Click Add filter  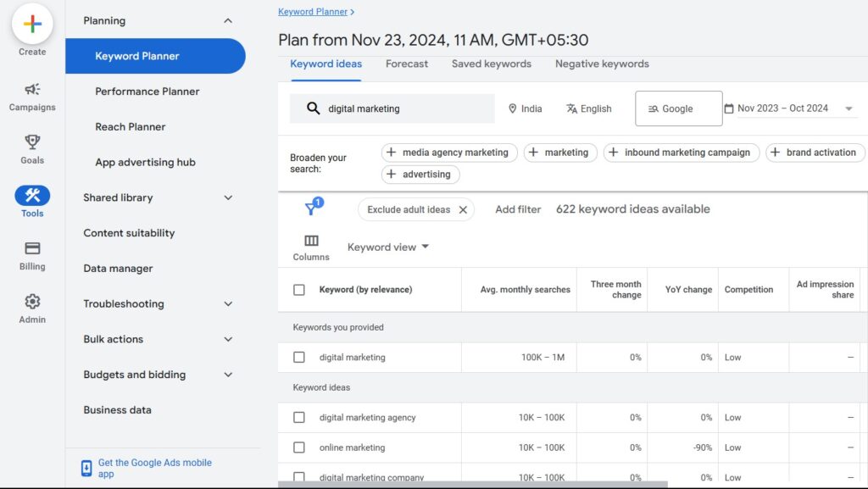518,209
